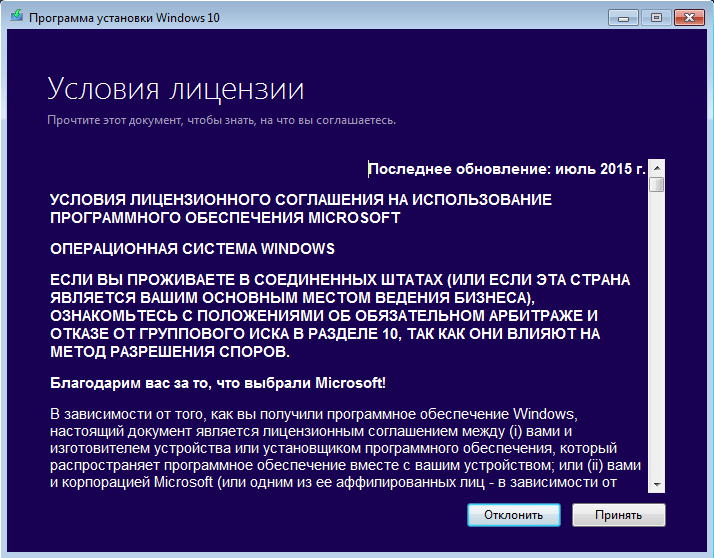Click the paragraph starting 'В зависимости от того'
This screenshot has height=558, width=714.
346,448
